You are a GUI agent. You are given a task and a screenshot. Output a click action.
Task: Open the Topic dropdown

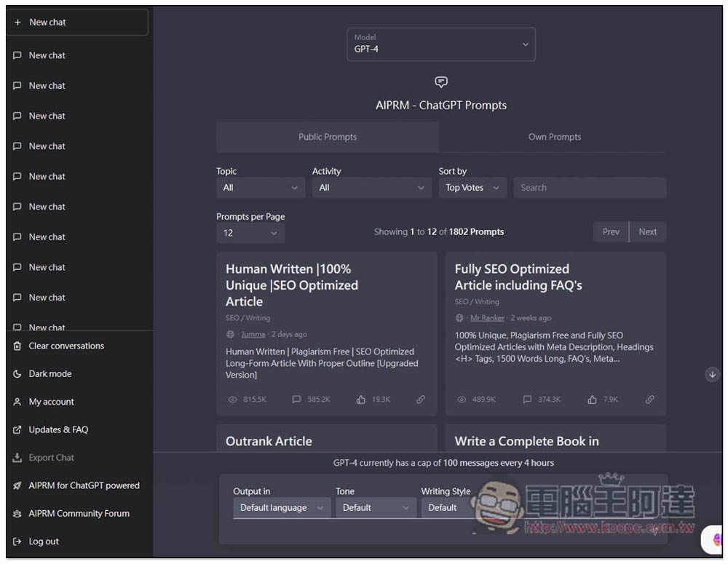pos(261,188)
